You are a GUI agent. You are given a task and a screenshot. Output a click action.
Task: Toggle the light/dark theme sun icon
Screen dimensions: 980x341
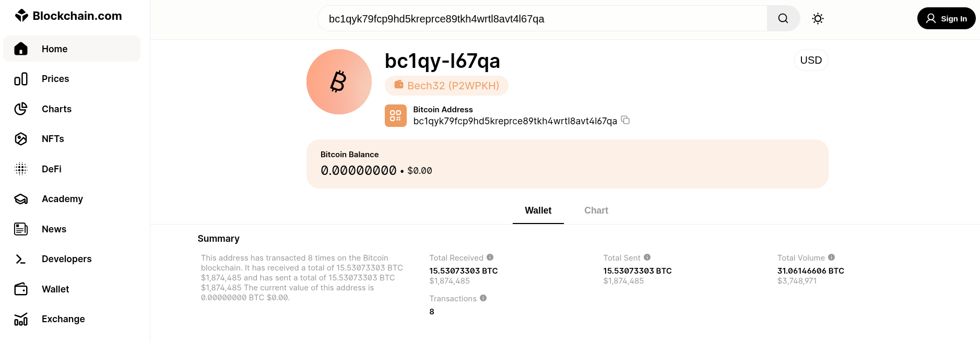[818, 19]
